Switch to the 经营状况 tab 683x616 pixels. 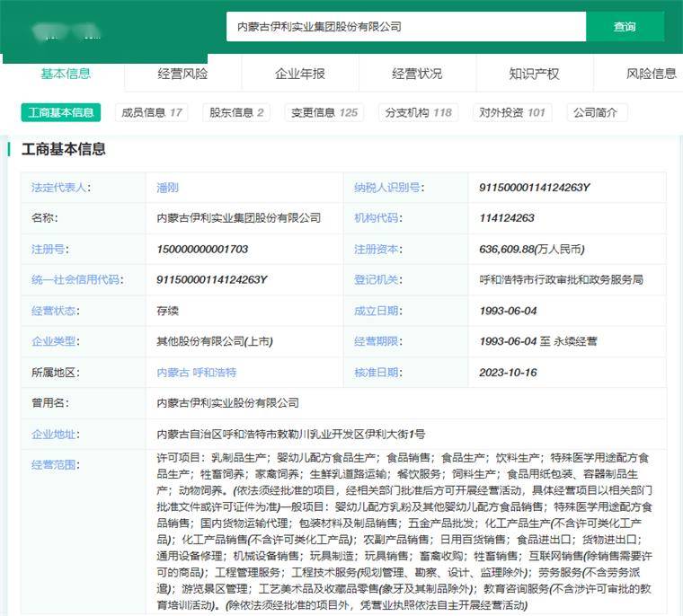coord(417,74)
